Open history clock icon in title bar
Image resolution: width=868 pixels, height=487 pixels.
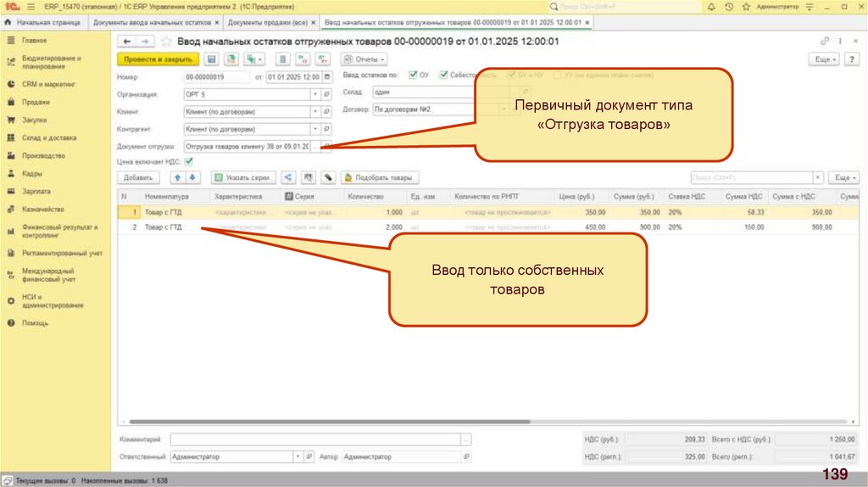point(729,7)
